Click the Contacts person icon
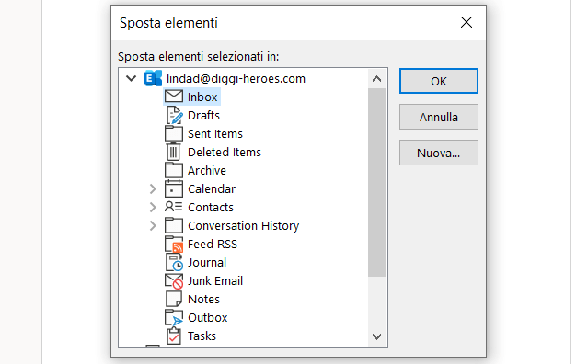 pyautogui.click(x=173, y=207)
